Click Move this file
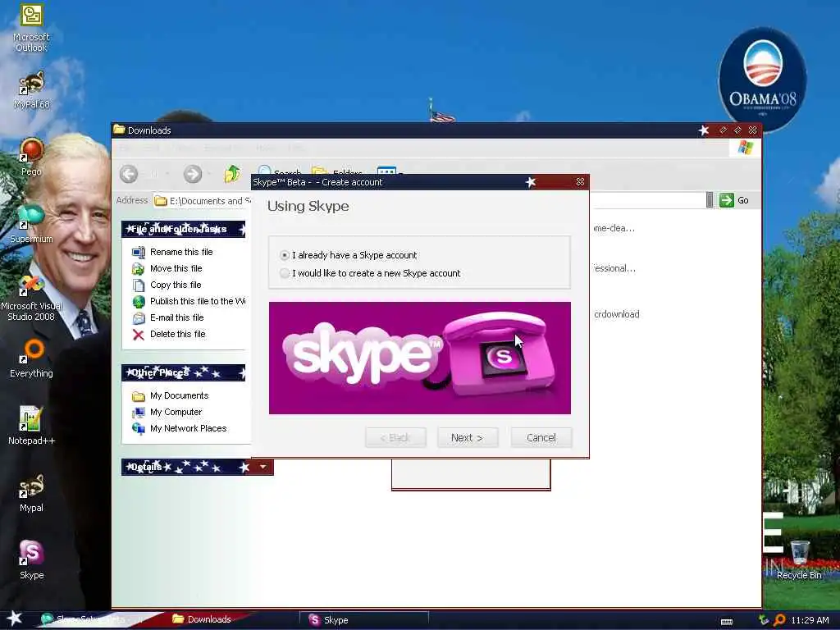 tap(176, 268)
